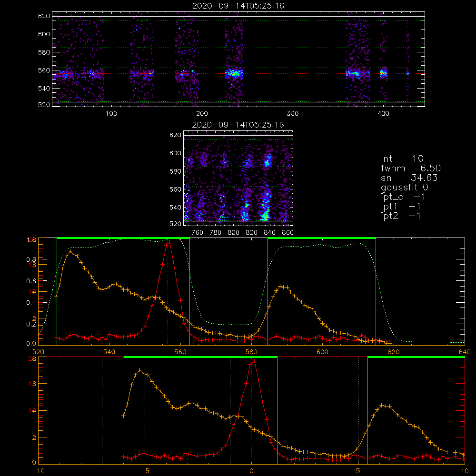Screen dimensions: 476x476
Task: Click y-axis label 0.8 on third plot
Action: (x=31, y=259)
